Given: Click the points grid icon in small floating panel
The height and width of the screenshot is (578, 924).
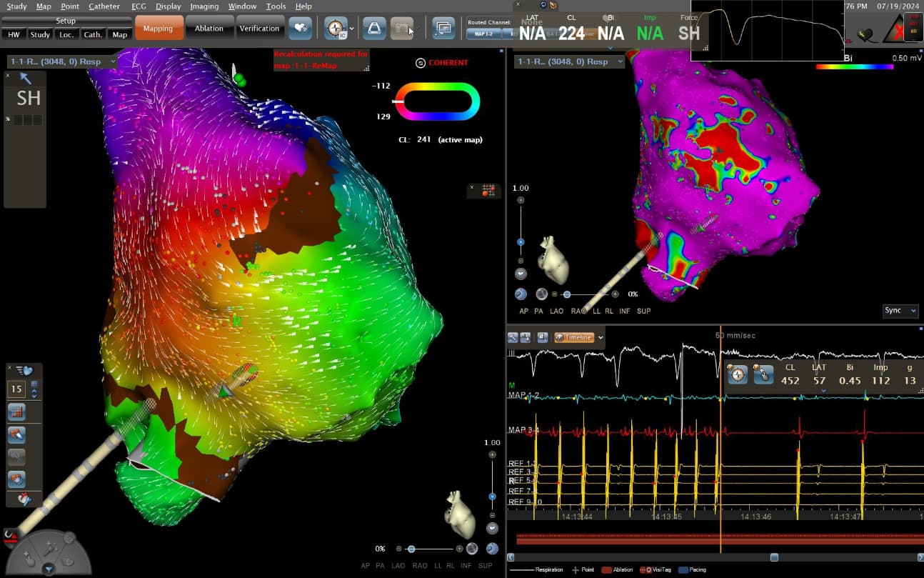Looking at the screenshot, I should click(x=488, y=190).
